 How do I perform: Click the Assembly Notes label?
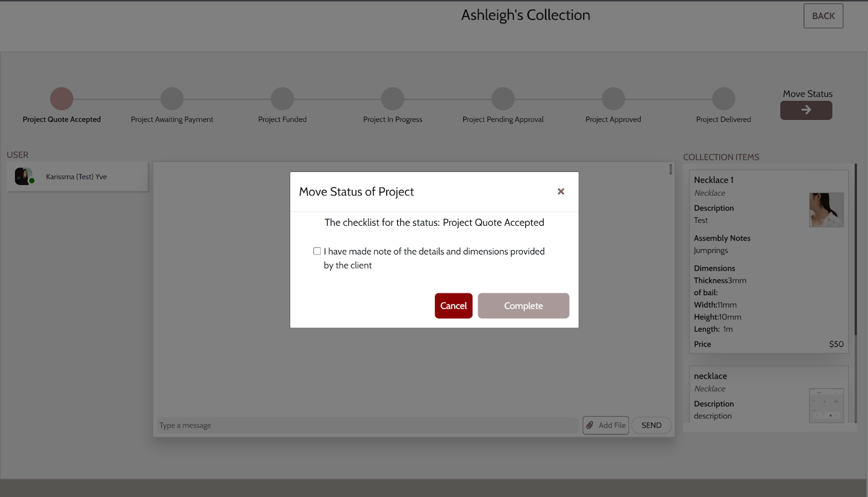tap(722, 238)
